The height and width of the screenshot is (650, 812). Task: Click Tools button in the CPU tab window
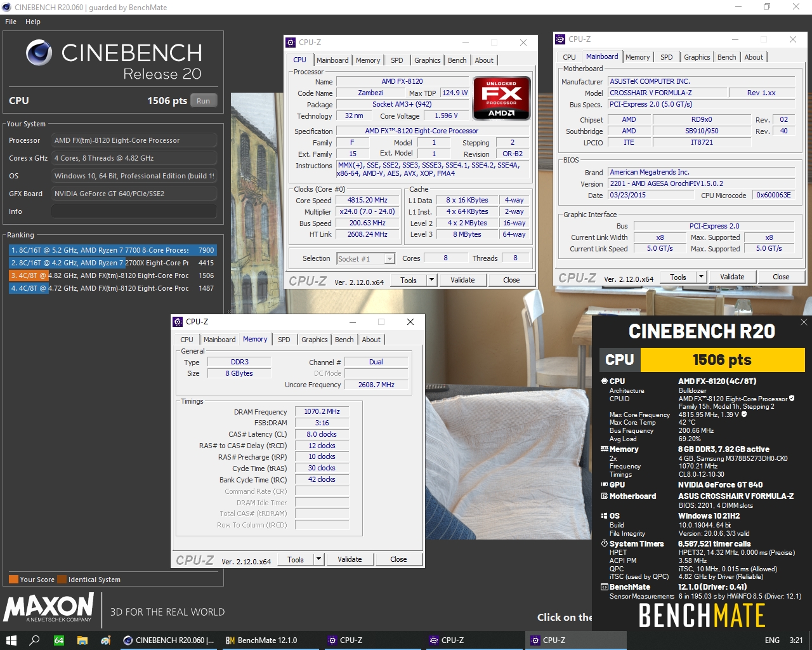(x=409, y=280)
